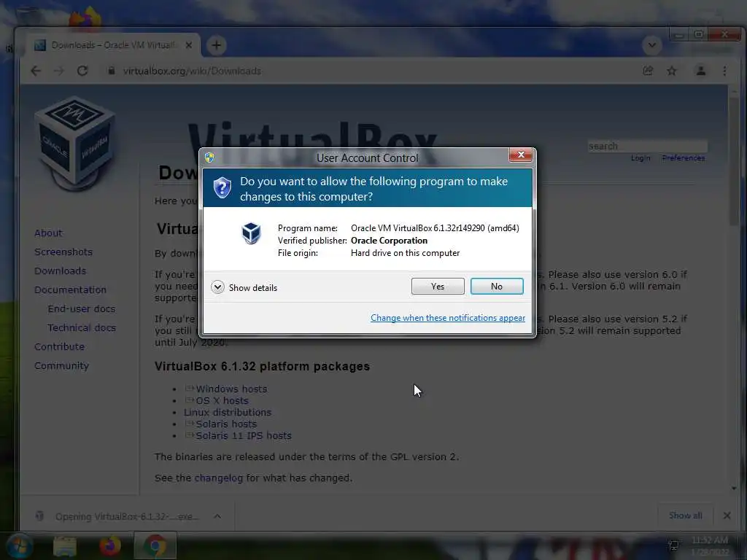Click Yes in User Account Control dialog

pyautogui.click(x=438, y=286)
